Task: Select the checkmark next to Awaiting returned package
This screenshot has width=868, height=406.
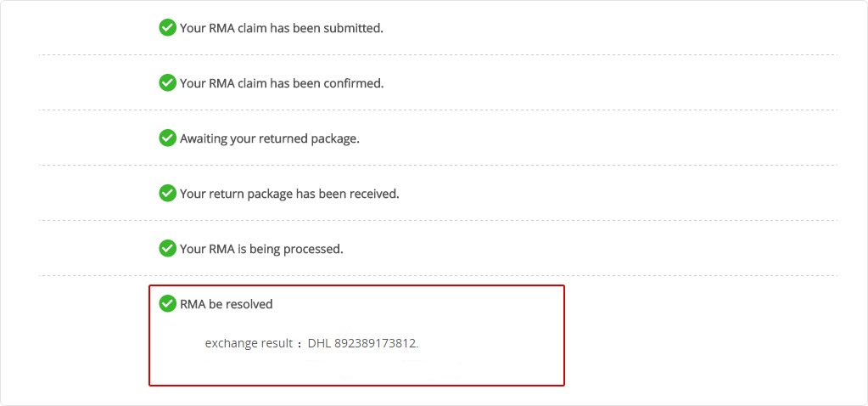Action: pos(167,138)
